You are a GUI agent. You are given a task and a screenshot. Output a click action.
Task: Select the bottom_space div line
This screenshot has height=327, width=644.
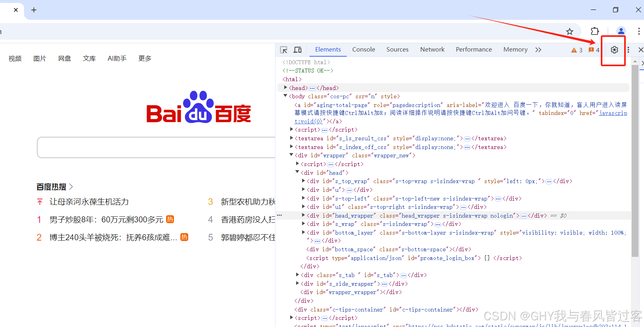click(388, 249)
